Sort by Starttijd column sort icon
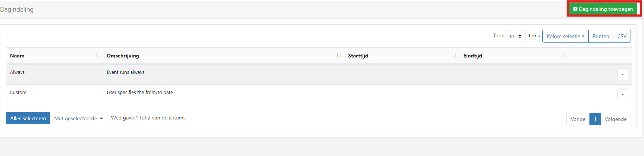Screen dimensions: 644x156 click(x=454, y=55)
